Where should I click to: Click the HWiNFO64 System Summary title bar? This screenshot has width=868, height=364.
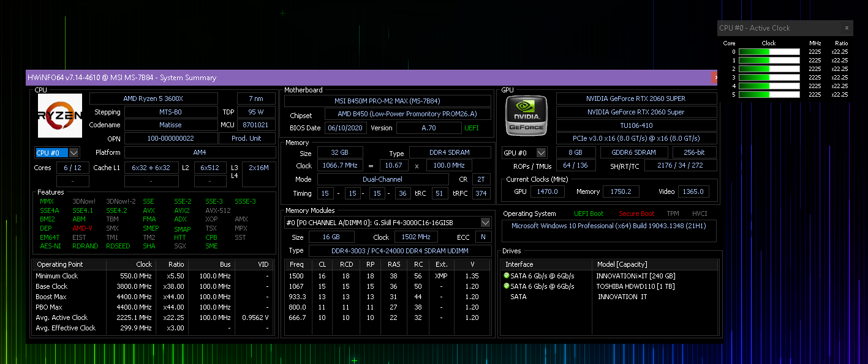click(368, 78)
